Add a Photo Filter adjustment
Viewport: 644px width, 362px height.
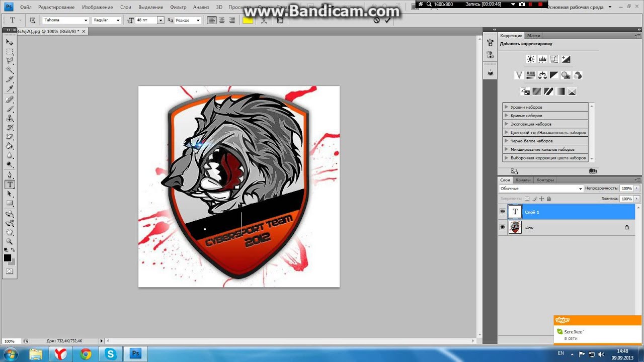(x=566, y=75)
